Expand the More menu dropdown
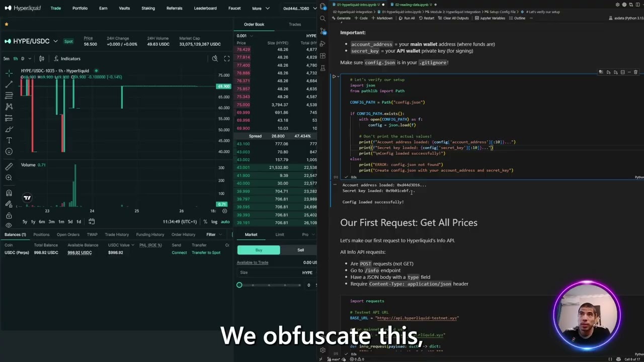The width and height of the screenshot is (644, 362). pos(261,8)
